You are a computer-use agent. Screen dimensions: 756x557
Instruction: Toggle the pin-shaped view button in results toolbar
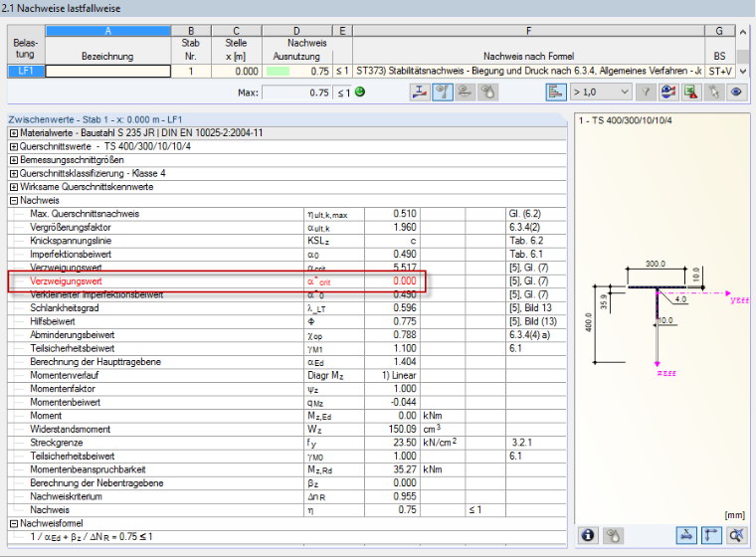(x=443, y=93)
